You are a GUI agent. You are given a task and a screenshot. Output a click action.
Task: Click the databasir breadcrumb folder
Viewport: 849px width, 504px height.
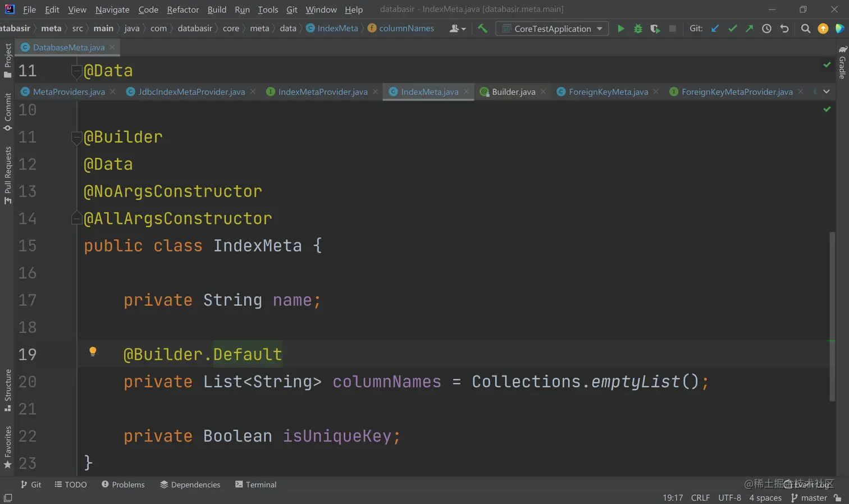195,28
